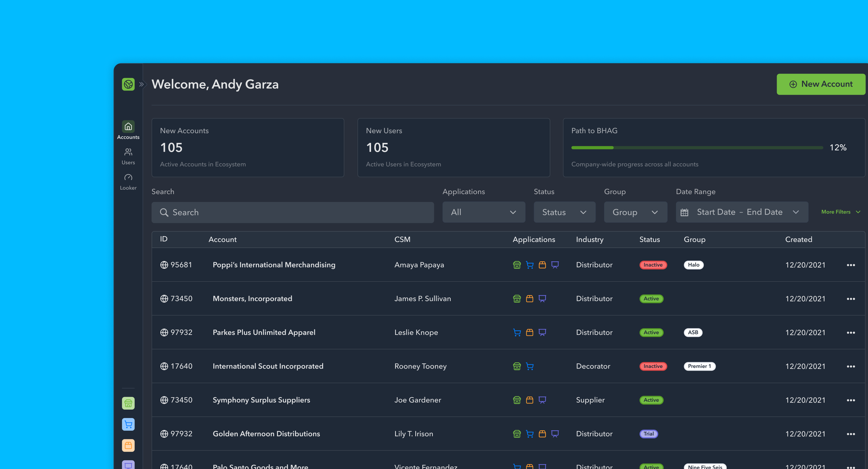Open the Looker section in sidebar
This screenshot has width=868, height=469.
tap(128, 182)
